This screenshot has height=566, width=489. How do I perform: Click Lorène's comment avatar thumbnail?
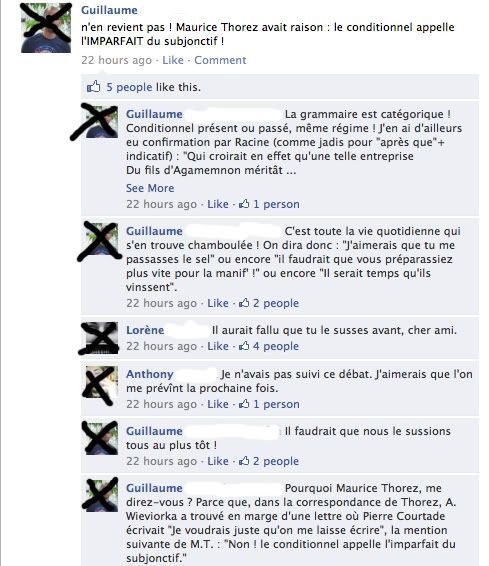click(x=101, y=338)
